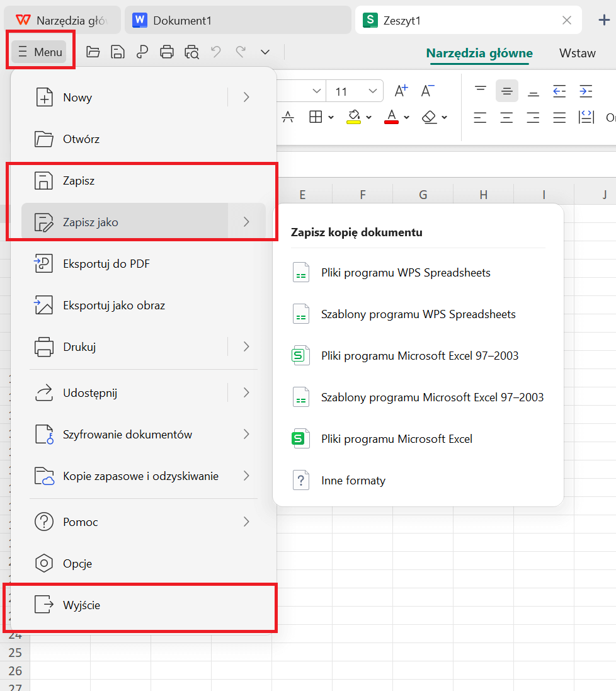Select Eksportuj do PDF
616x691 pixels.
click(143, 263)
